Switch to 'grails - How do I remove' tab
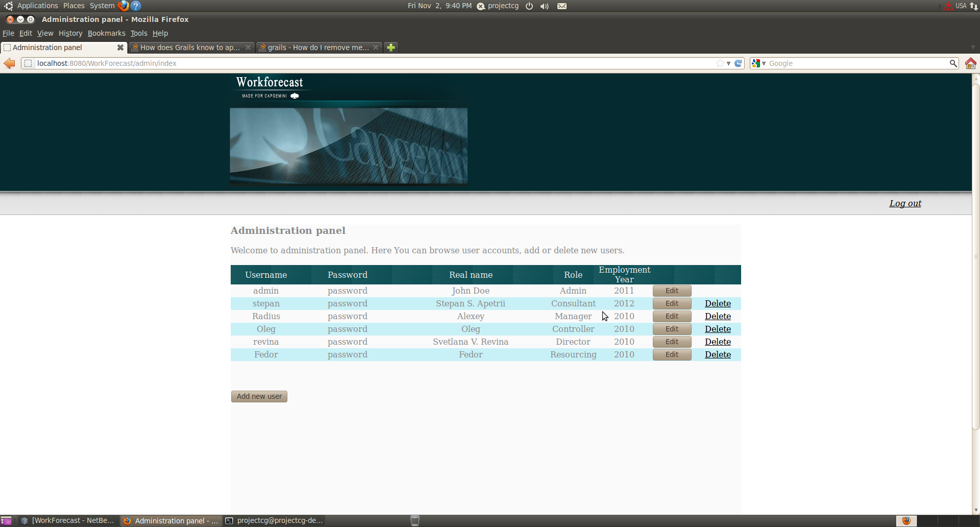This screenshot has width=980, height=527. 318,47
